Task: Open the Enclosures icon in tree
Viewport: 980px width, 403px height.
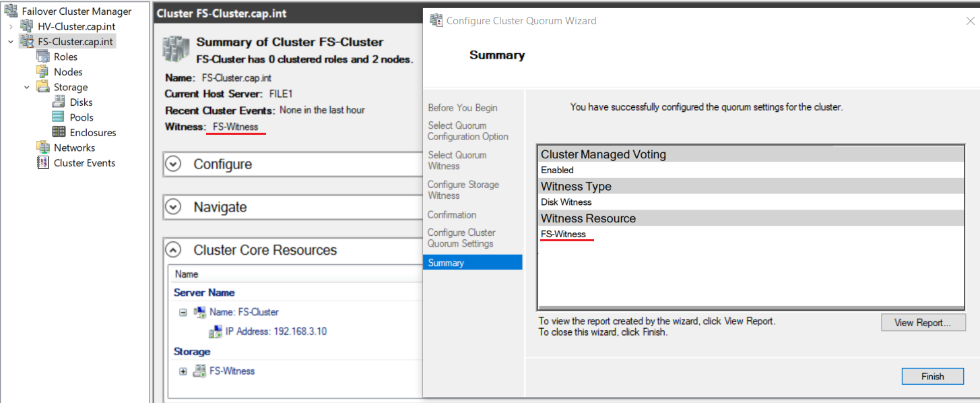Action: (x=59, y=132)
